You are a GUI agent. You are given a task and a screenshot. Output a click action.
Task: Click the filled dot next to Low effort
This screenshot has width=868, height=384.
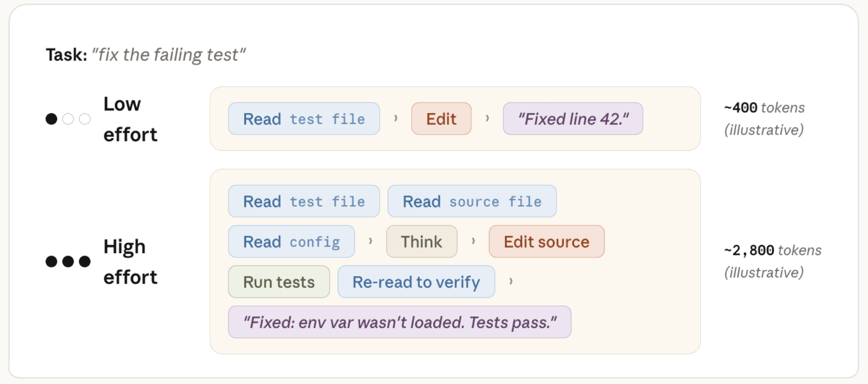pyautogui.click(x=51, y=119)
